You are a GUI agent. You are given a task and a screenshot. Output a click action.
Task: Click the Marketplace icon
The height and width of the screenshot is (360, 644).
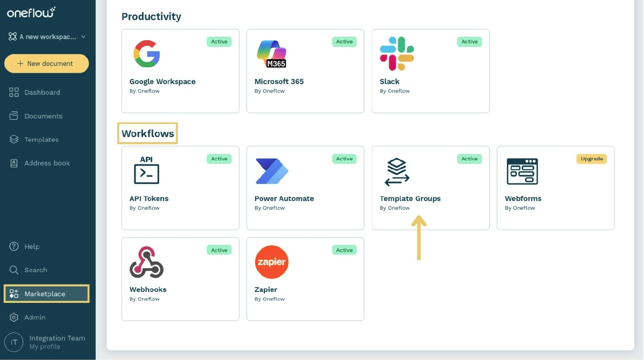pos(14,294)
